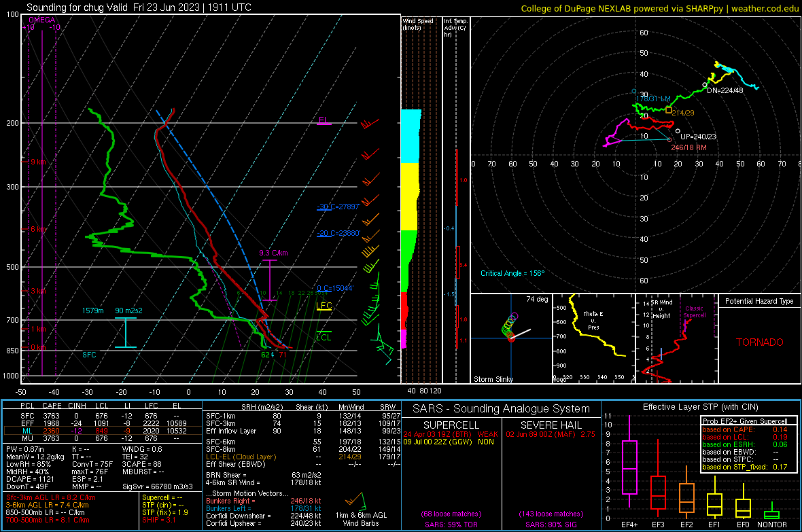Image resolution: width=802 pixels, height=532 pixels.
Task: Click the orange square marker beside 214/29
Action: (x=669, y=110)
